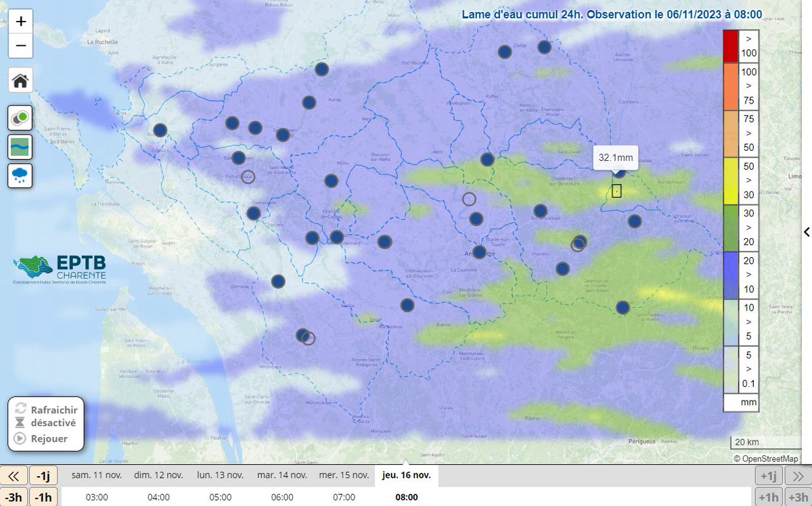Select the 'dim. 12 nov.' date tab

point(159,475)
